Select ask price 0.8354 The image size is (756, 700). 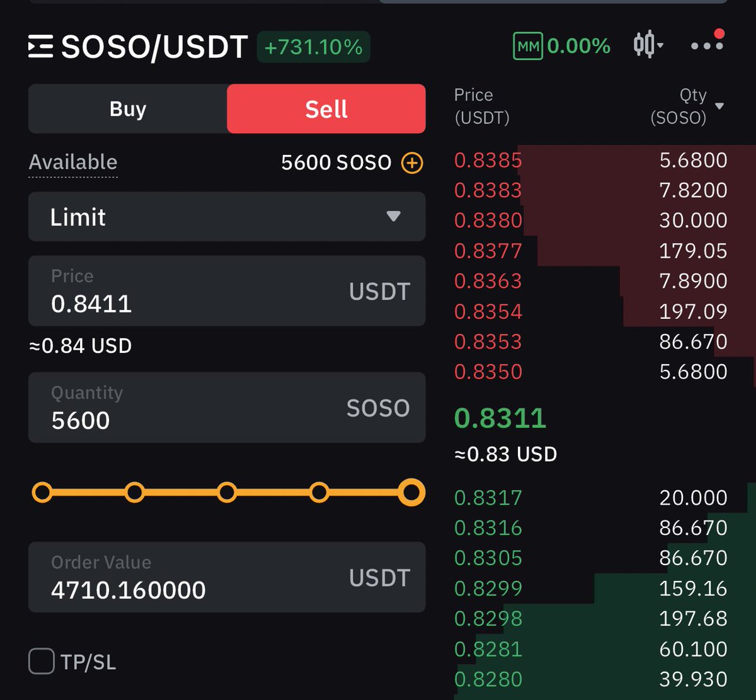coord(488,311)
